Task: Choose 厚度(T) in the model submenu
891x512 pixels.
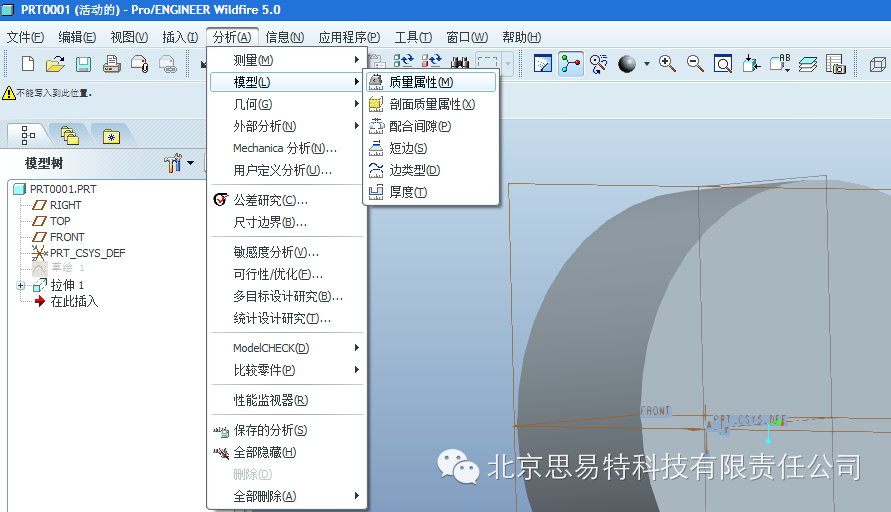Action: [x=408, y=192]
